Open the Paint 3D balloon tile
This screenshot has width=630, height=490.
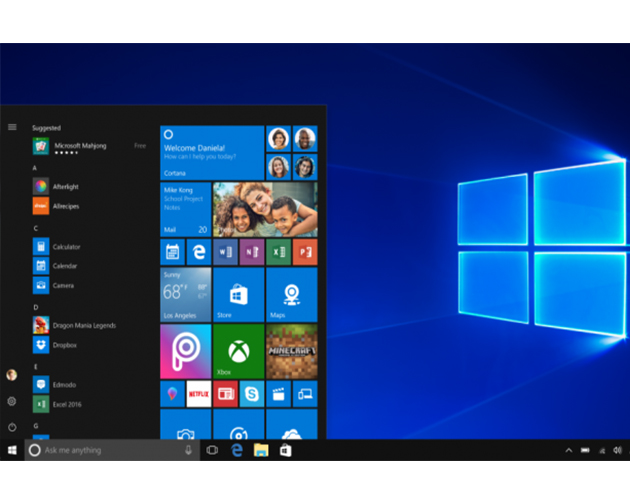[x=172, y=394]
